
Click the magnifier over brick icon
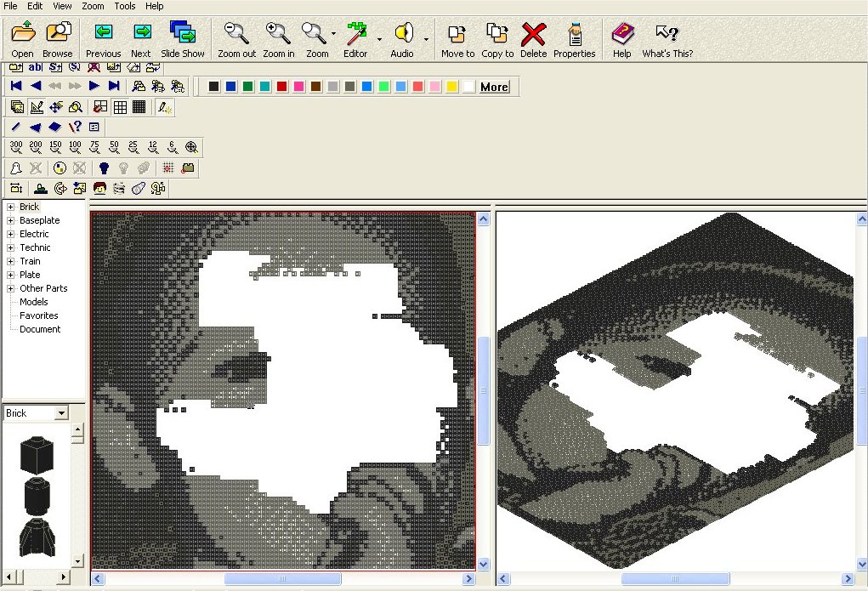76,107
